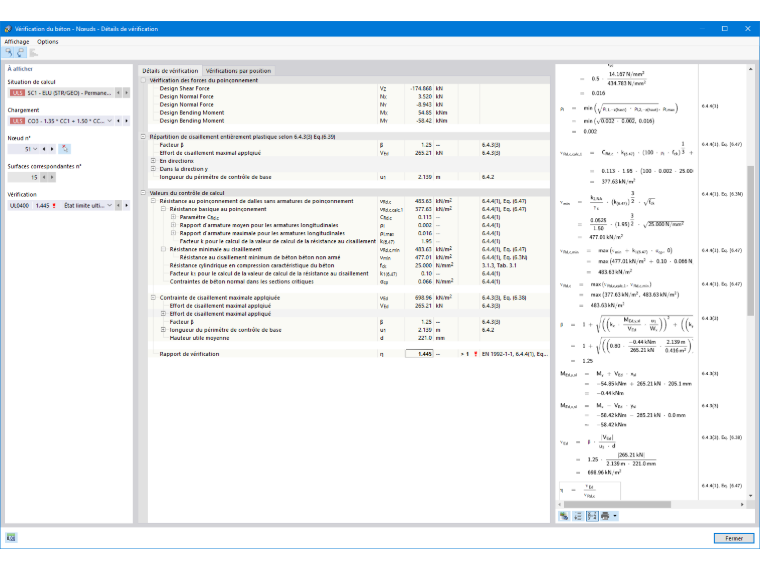Go to next Situation de calcul

pyautogui.click(x=127, y=93)
